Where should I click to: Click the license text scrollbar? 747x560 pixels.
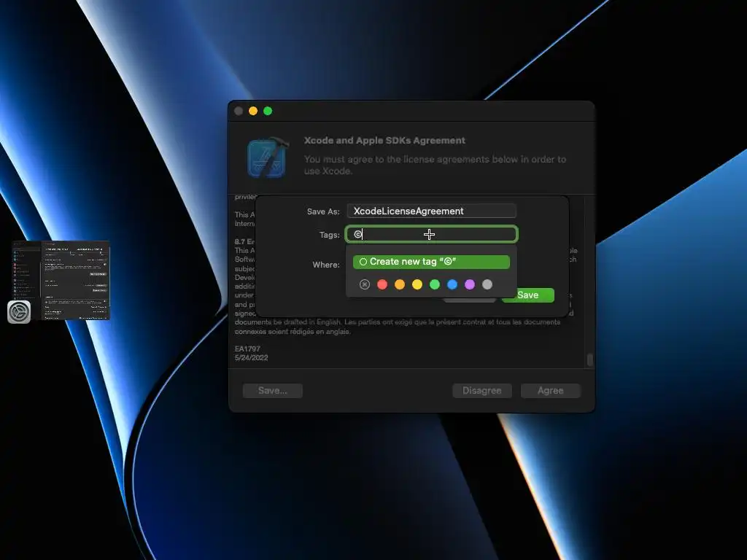point(589,360)
